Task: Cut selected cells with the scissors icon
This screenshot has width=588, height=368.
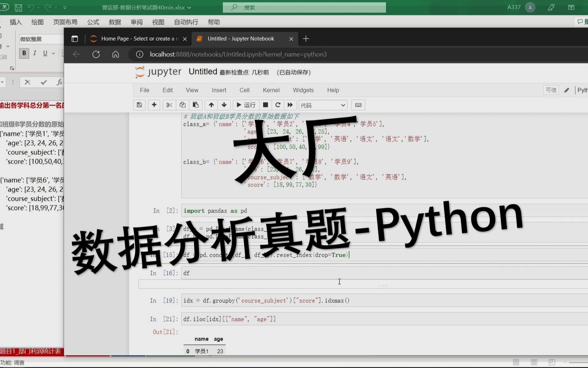Action: coord(169,105)
